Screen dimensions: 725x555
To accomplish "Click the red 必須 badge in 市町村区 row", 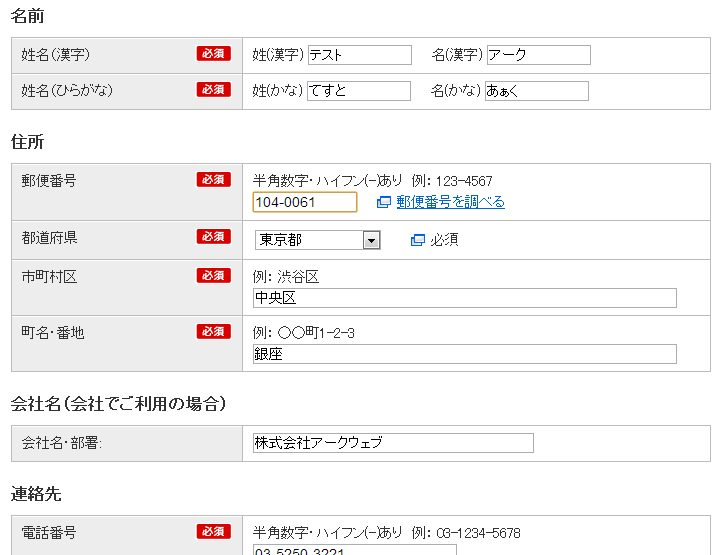I will click(x=213, y=276).
